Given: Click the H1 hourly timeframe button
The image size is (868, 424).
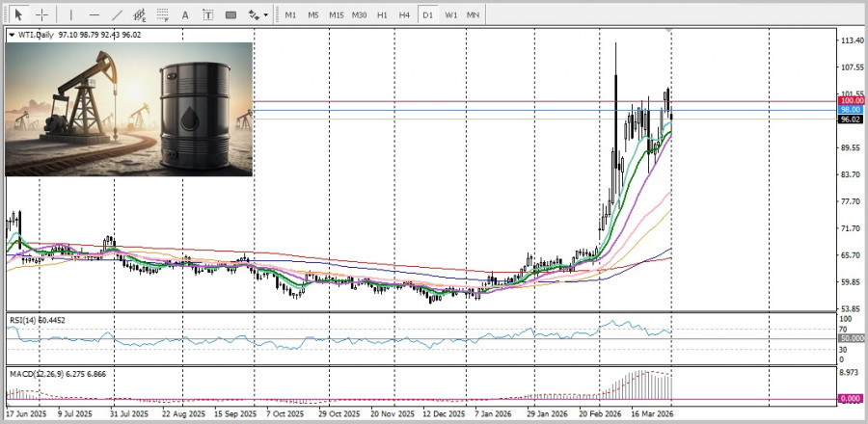Looking at the screenshot, I should click(x=382, y=15).
